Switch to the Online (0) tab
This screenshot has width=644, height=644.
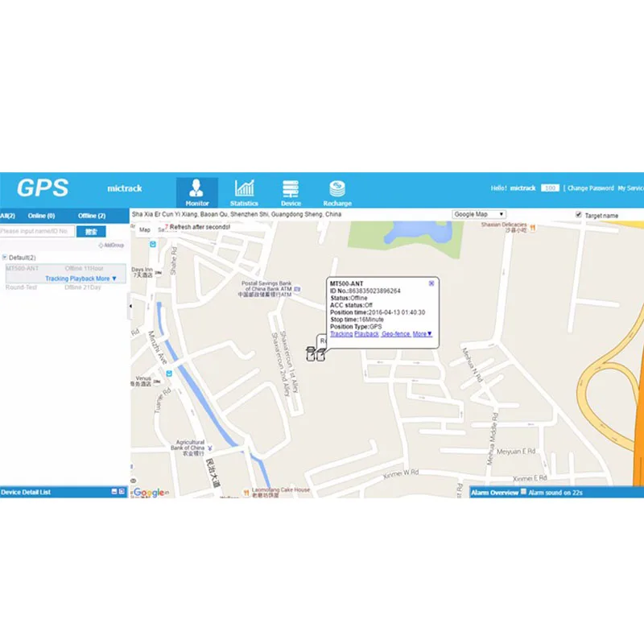point(41,216)
